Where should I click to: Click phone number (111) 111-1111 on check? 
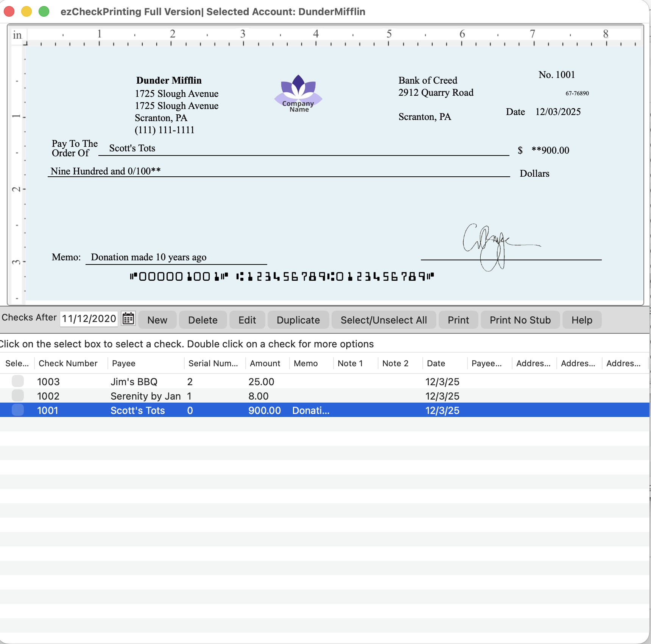pyautogui.click(x=165, y=130)
